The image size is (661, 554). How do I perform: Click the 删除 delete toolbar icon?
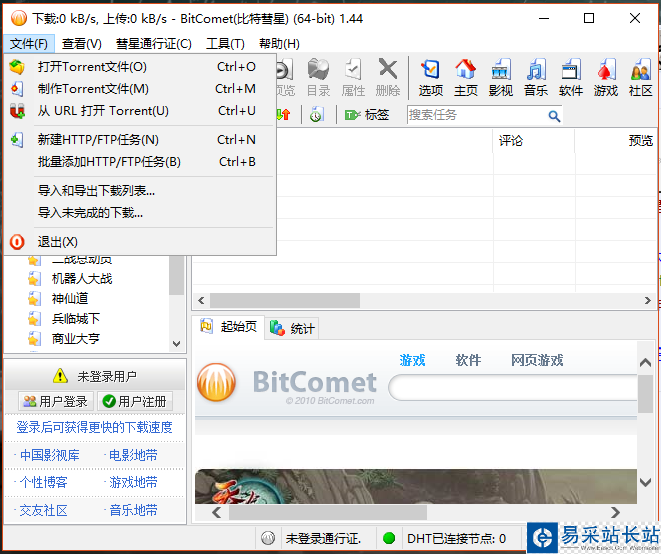pyautogui.click(x=387, y=77)
